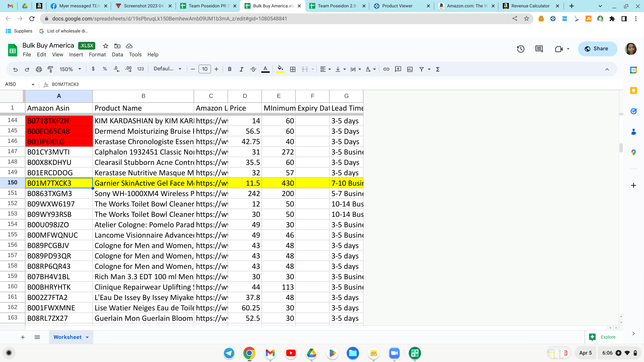644x362 pixels.
Task: Click the Share button
Action: coord(597,49)
